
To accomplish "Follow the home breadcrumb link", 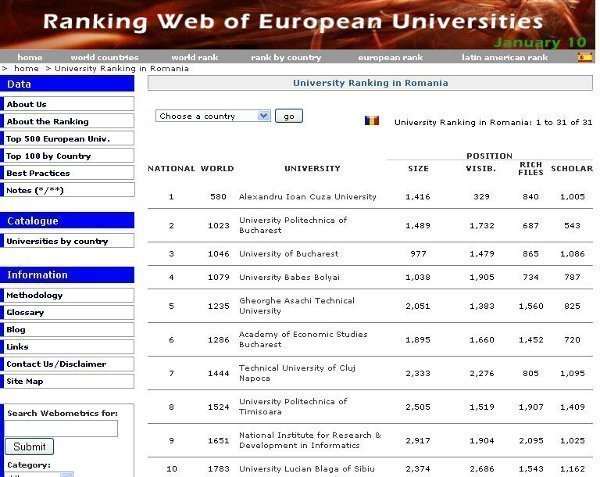I will point(26,68).
